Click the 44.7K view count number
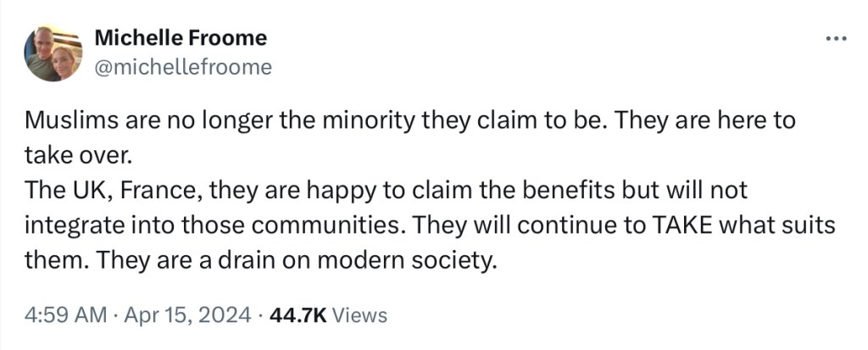This screenshot has width=868, height=350. (298, 316)
